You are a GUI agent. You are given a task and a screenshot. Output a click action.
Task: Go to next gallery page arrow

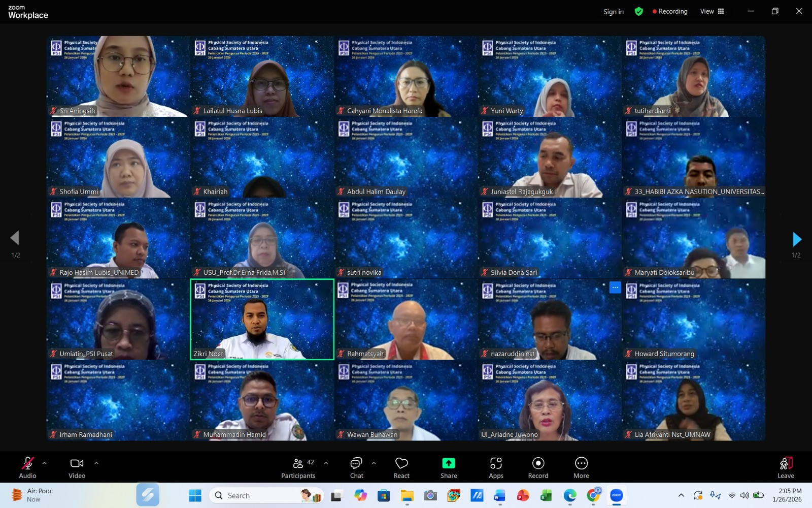coord(796,239)
